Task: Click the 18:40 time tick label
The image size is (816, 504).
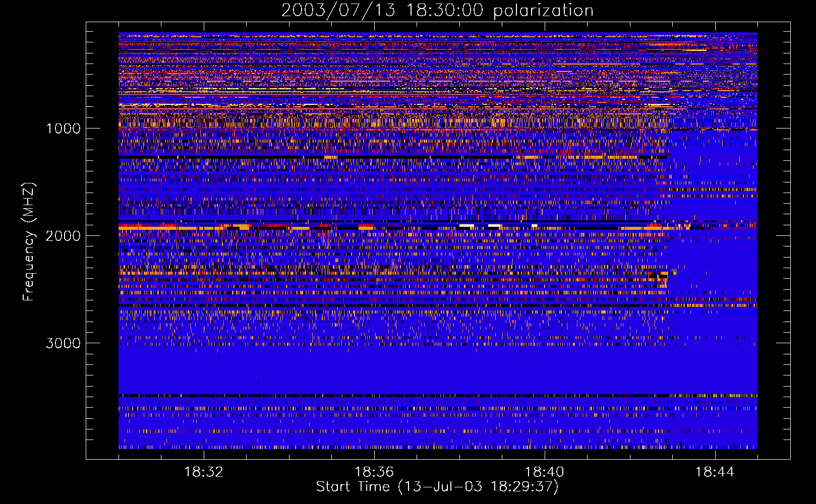Action: click(x=545, y=472)
